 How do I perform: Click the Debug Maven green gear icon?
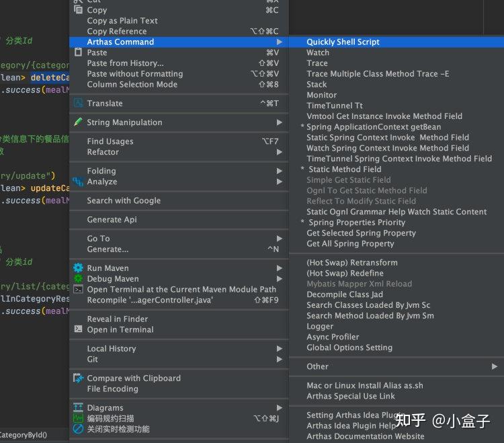point(78,278)
